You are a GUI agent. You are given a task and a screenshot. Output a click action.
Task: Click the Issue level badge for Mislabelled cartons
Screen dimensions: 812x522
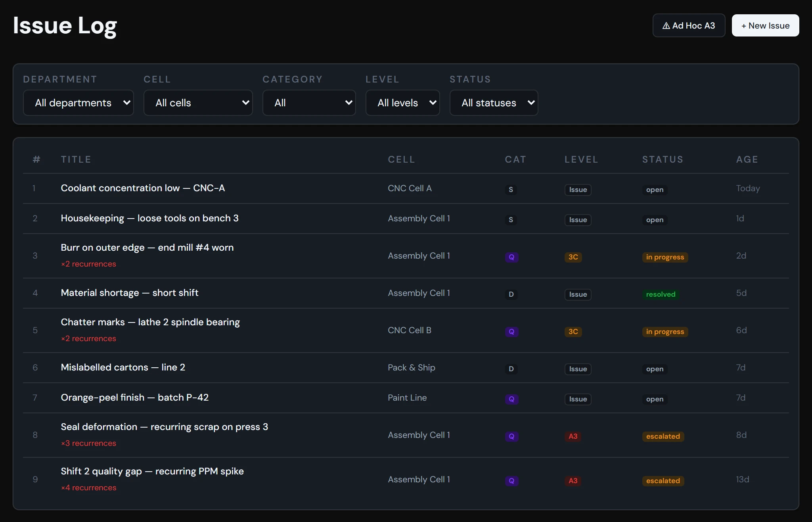(578, 369)
